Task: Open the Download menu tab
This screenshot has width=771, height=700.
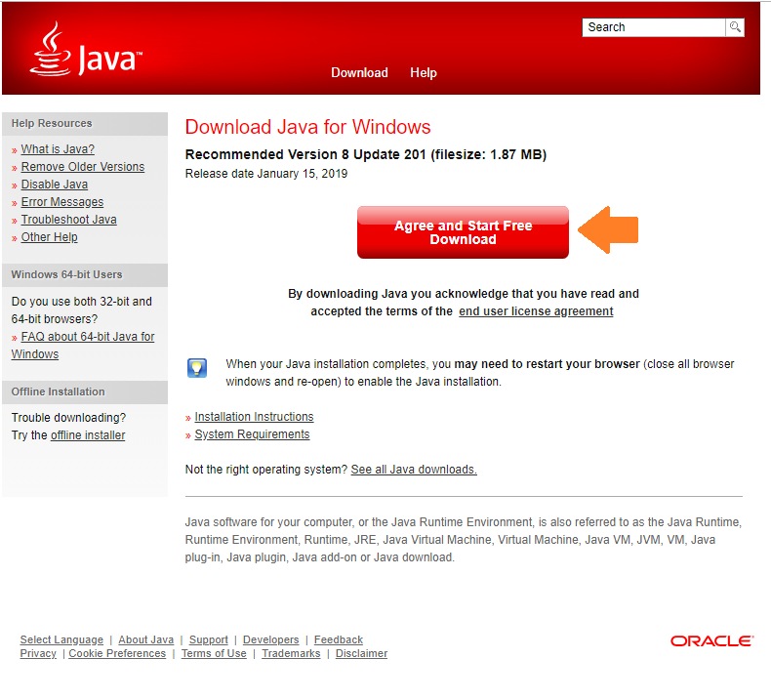Action: [x=359, y=73]
